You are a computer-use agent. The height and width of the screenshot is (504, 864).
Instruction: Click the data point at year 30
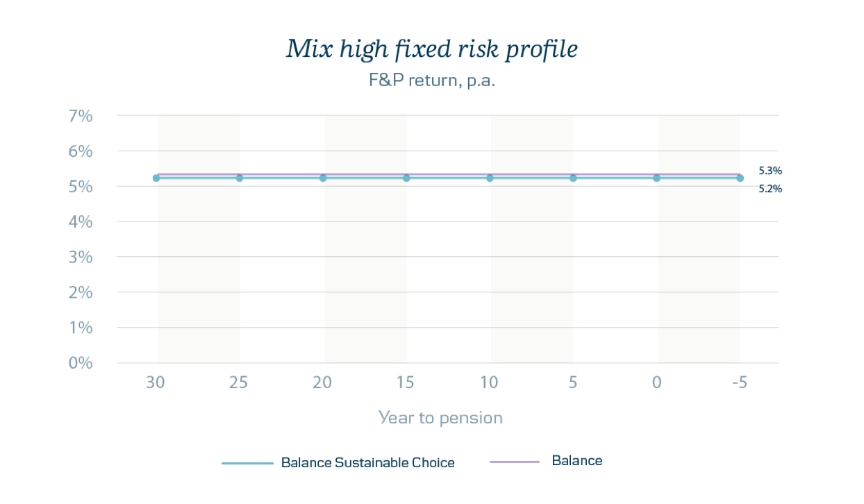156,178
